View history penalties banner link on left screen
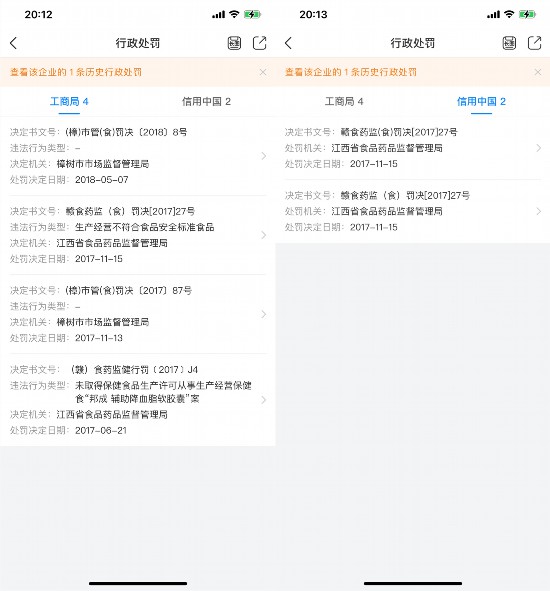The width and height of the screenshot is (550, 591). tap(76, 72)
